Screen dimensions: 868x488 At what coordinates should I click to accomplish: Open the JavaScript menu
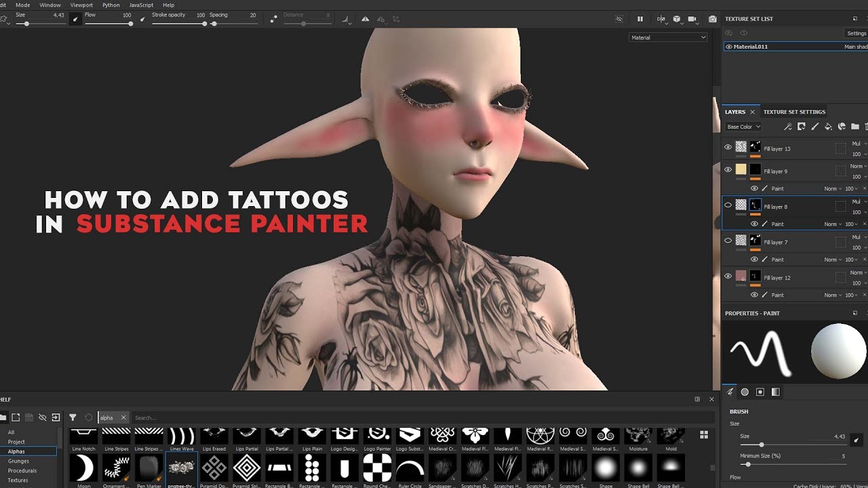141,5
